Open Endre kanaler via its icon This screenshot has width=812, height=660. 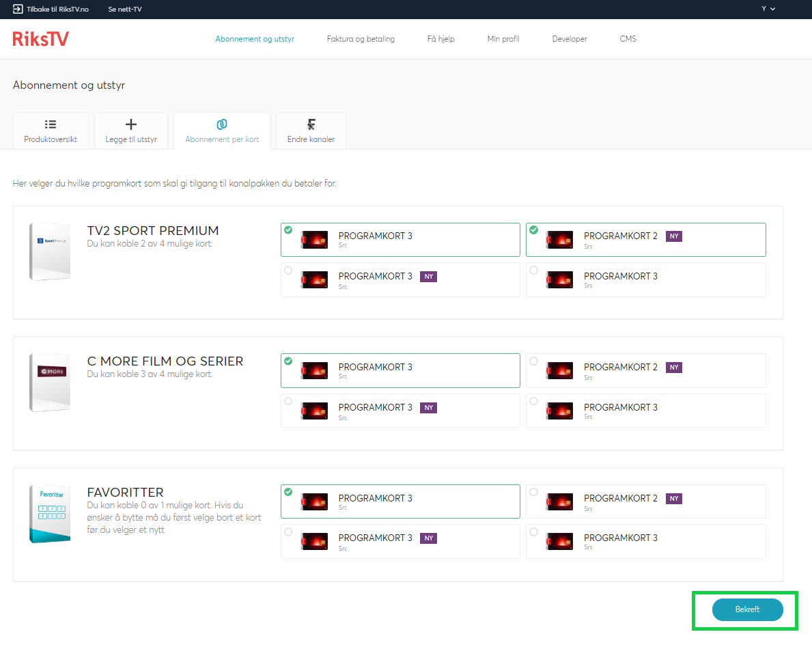click(x=311, y=124)
